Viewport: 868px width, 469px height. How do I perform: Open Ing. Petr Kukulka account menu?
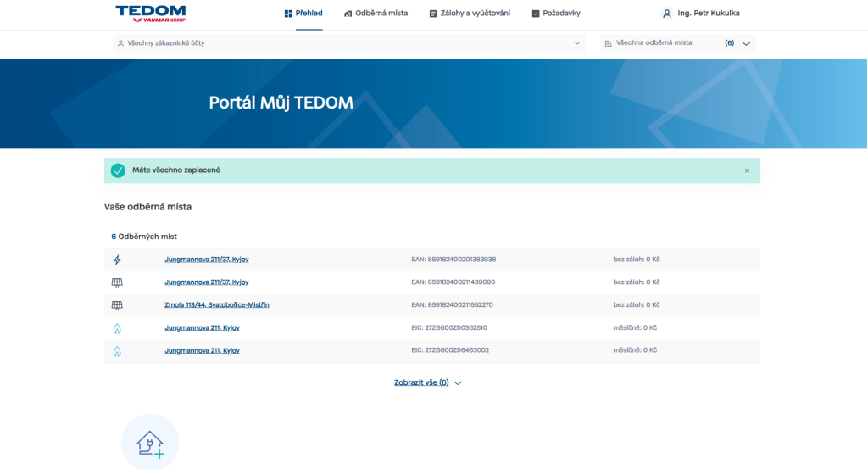[708, 14]
